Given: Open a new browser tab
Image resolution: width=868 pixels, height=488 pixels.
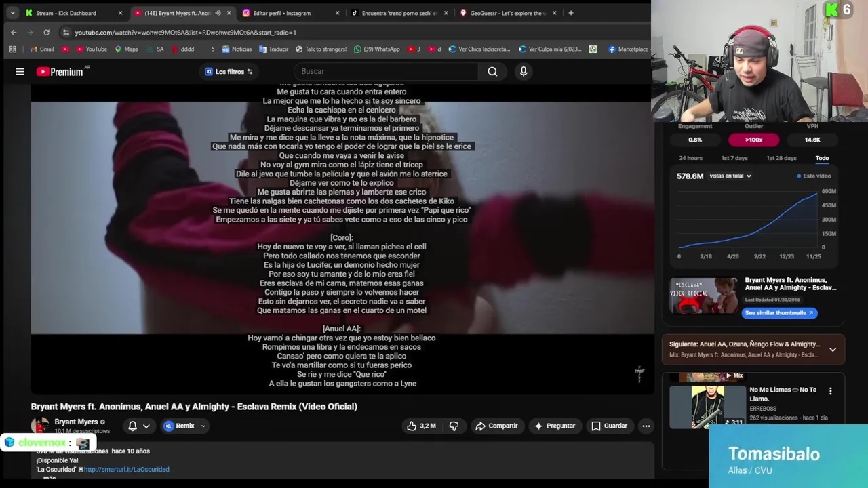Looking at the screenshot, I should (x=571, y=13).
